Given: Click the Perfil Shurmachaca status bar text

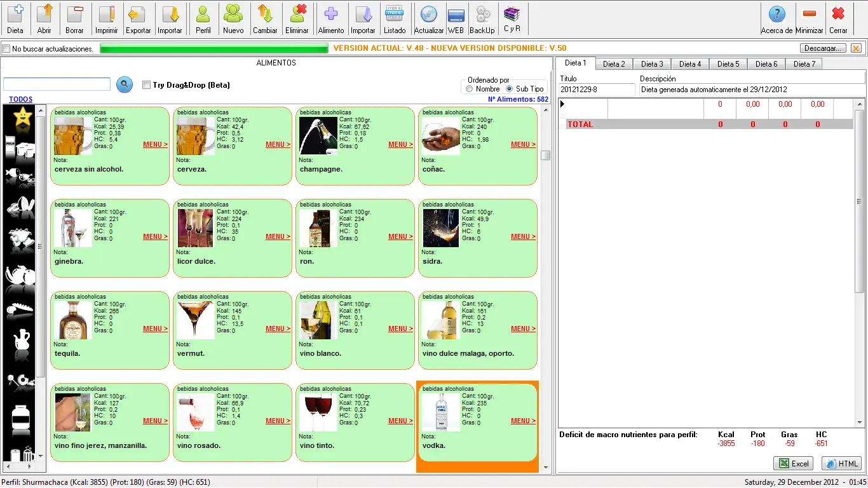Looking at the screenshot, I should point(105,482).
